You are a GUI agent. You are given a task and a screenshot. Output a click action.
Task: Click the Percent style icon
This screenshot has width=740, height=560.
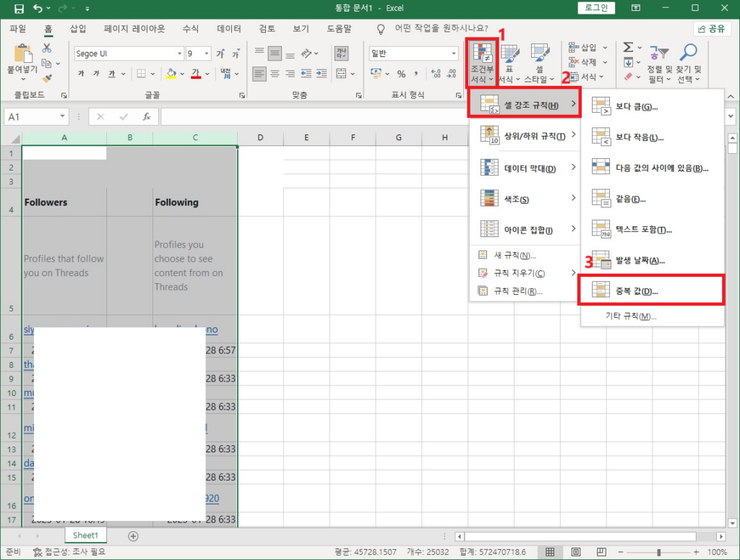point(401,74)
